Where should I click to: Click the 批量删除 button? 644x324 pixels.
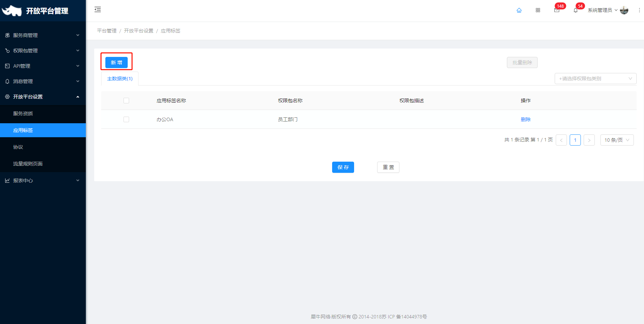(x=522, y=62)
